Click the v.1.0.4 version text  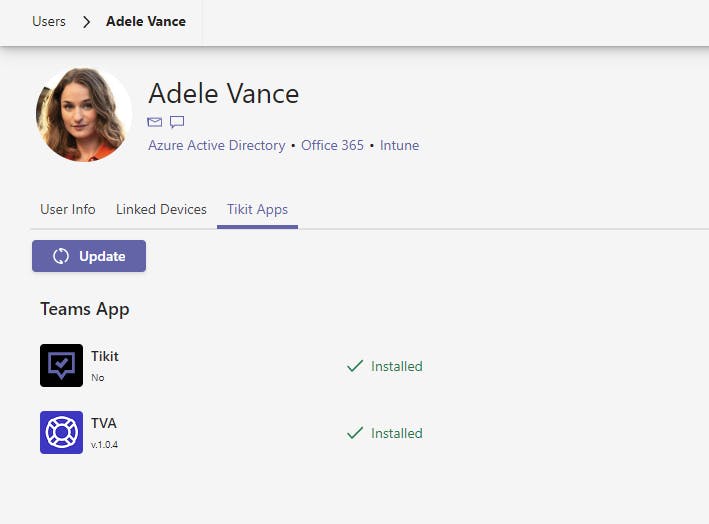(104, 445)
